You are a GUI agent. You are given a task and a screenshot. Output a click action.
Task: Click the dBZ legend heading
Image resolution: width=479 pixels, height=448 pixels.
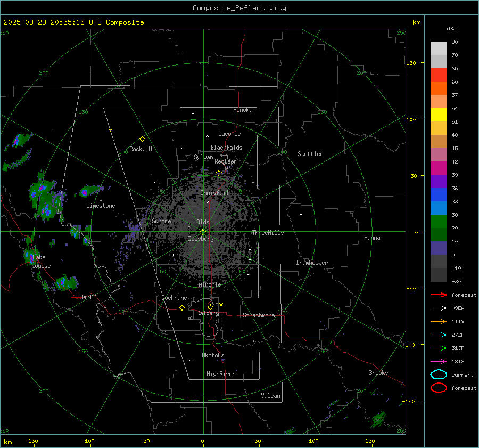pos(451,28)
